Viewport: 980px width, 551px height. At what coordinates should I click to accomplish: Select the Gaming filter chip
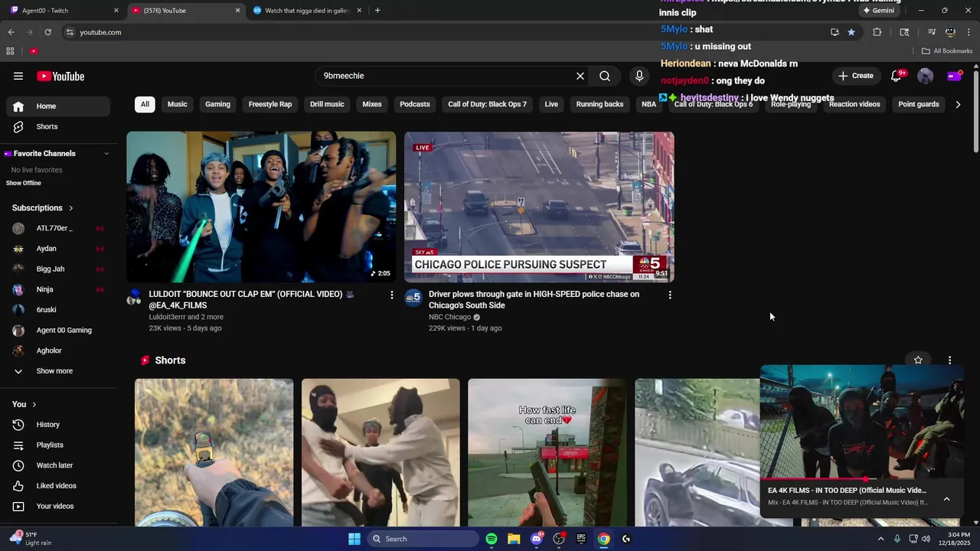point(217,104)
